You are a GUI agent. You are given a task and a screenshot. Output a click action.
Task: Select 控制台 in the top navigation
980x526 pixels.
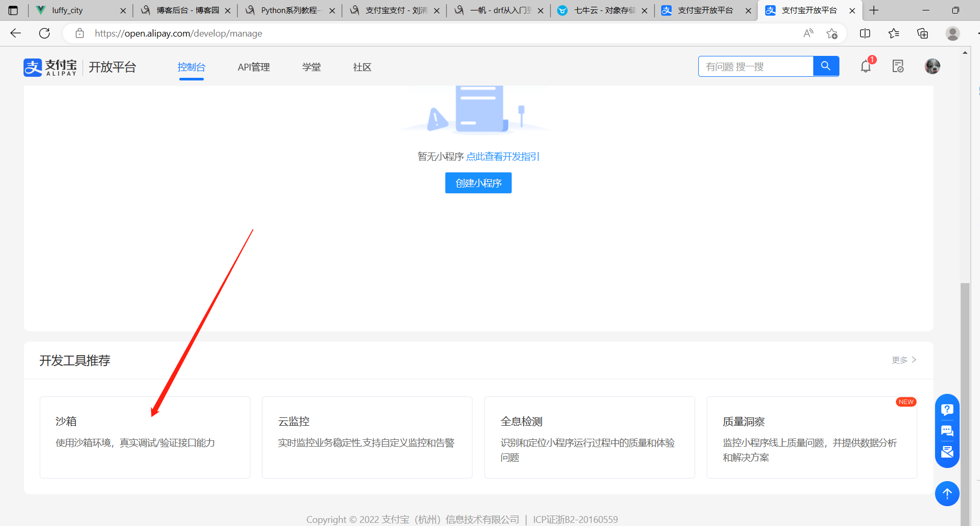tap(191, 67)
